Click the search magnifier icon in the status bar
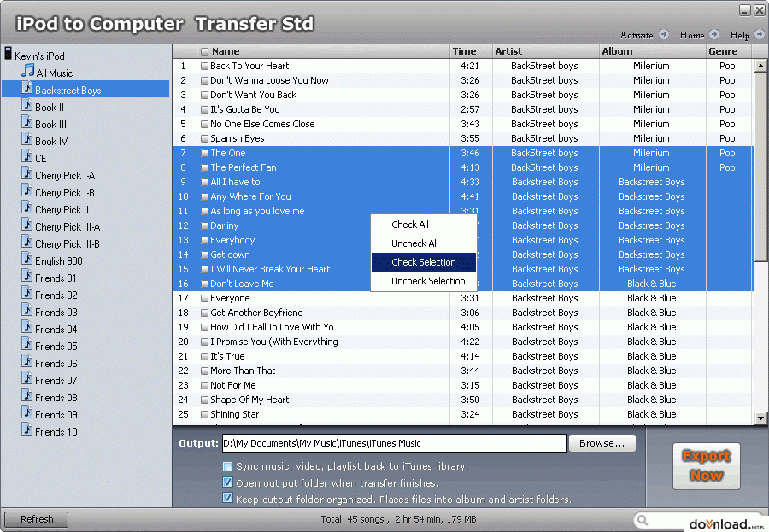Screen dimensions: 769x532 pyautogui.click(x=643, y=520)
